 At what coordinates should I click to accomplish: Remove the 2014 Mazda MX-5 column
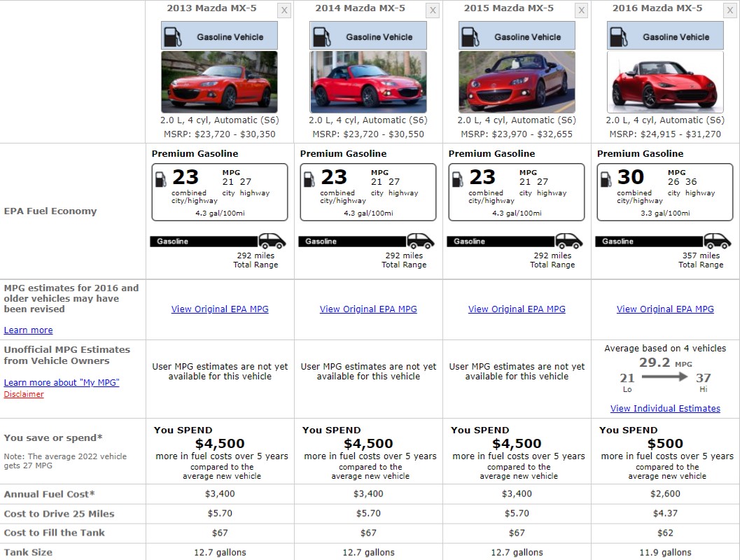[x=433, y=10]
